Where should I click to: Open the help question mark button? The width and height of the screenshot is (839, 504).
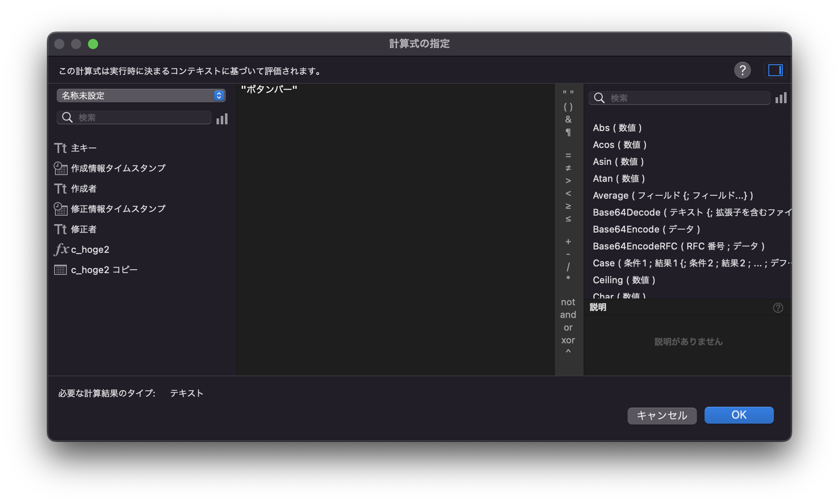742,70
